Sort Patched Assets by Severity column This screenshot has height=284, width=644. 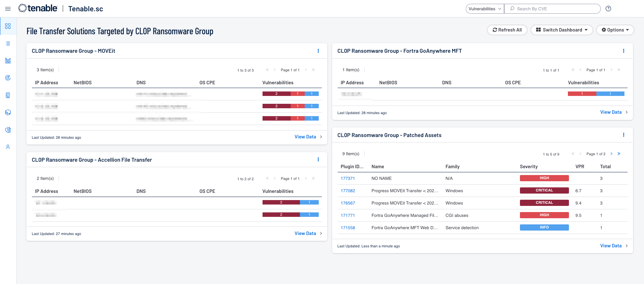(x=528, y=166)
